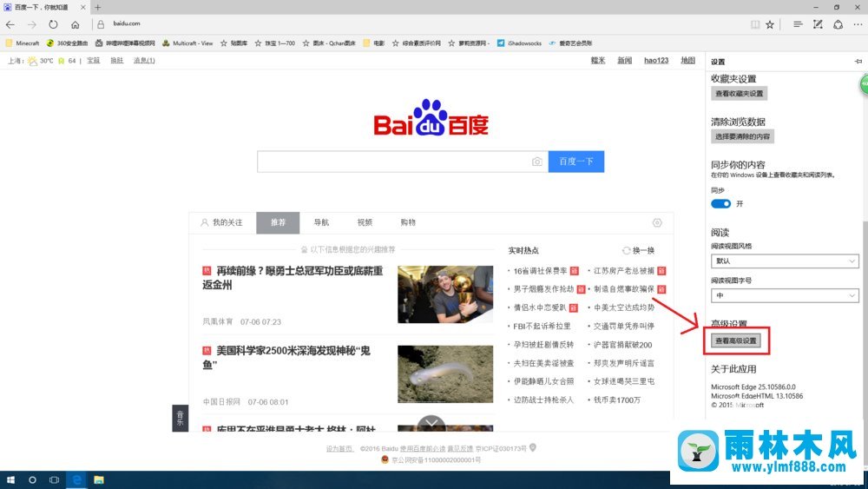
Task: Switch to the 视频 tab
Action: pyautogui.click(x=365, y=222)
